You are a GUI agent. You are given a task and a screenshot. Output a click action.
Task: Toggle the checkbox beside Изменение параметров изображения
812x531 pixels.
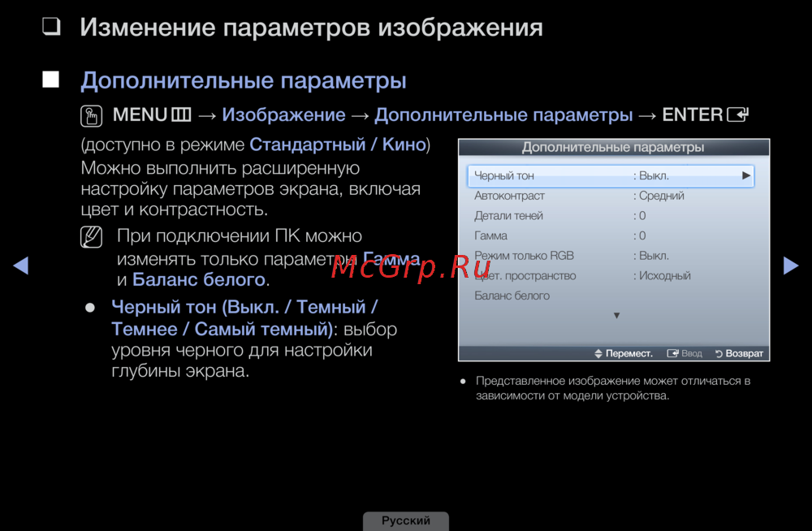point(52,28)
